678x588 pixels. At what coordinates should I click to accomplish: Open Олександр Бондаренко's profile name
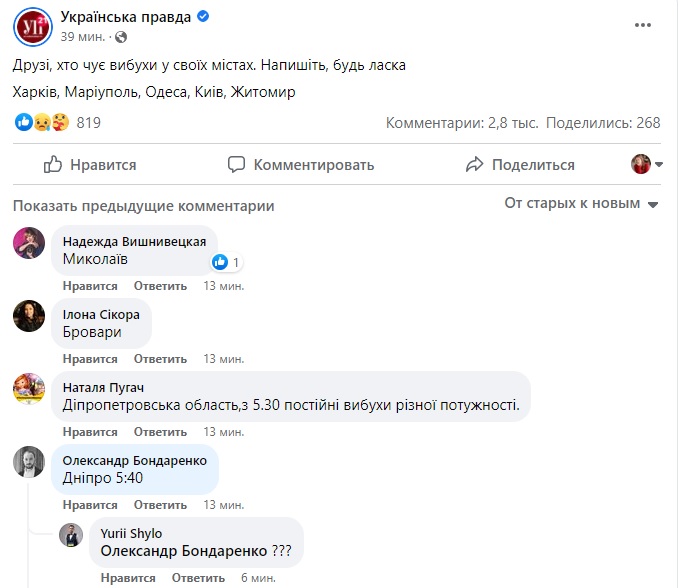coord(135,459)
